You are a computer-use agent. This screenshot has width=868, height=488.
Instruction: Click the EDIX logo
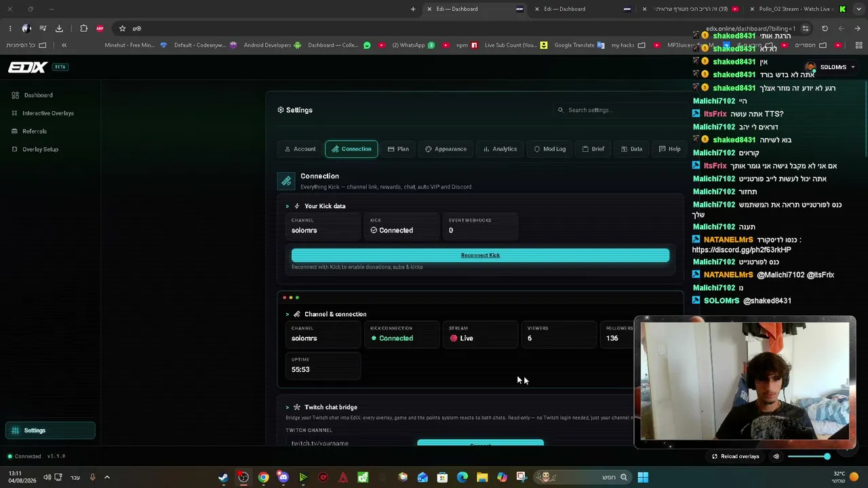[27, 67]
